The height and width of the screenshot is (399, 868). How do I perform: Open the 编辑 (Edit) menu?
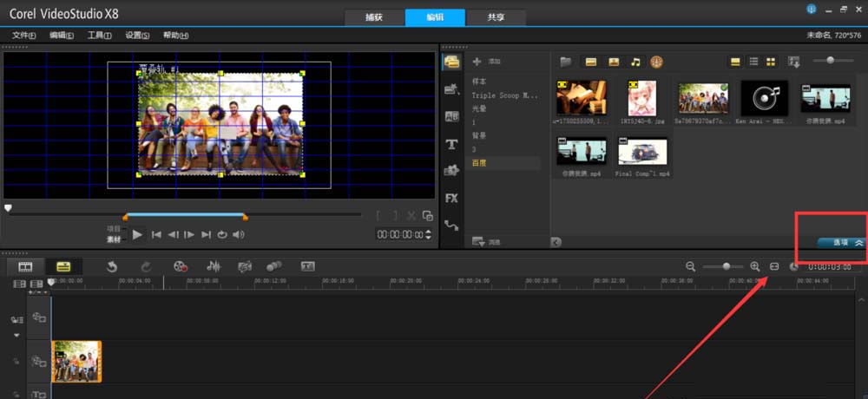[62, 36]
